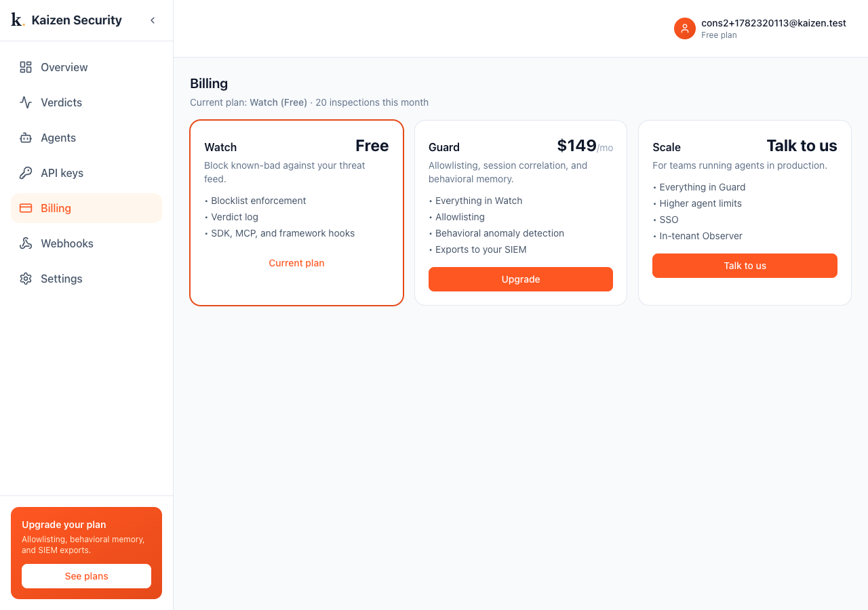Click the Current plan label
The width and height of the screenshot is (868, 610).
[296, 263]
